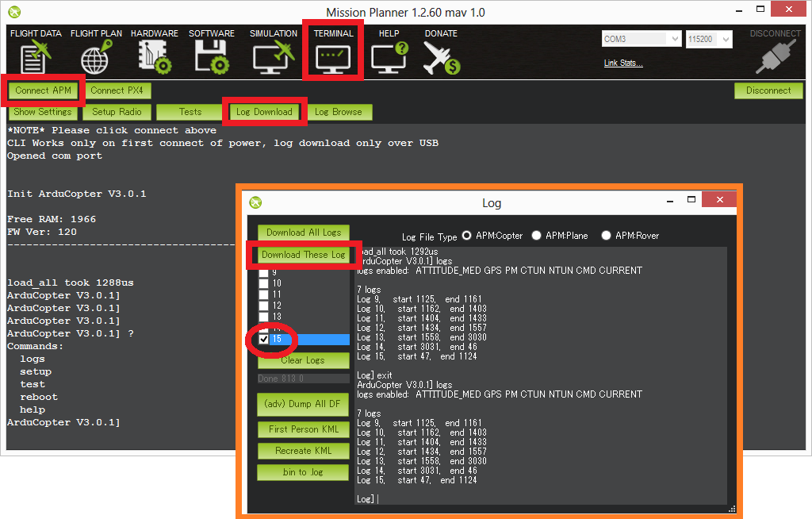The image size is (812, 519).
Task: Click the Setup Radio button
Action: point(117,112)
